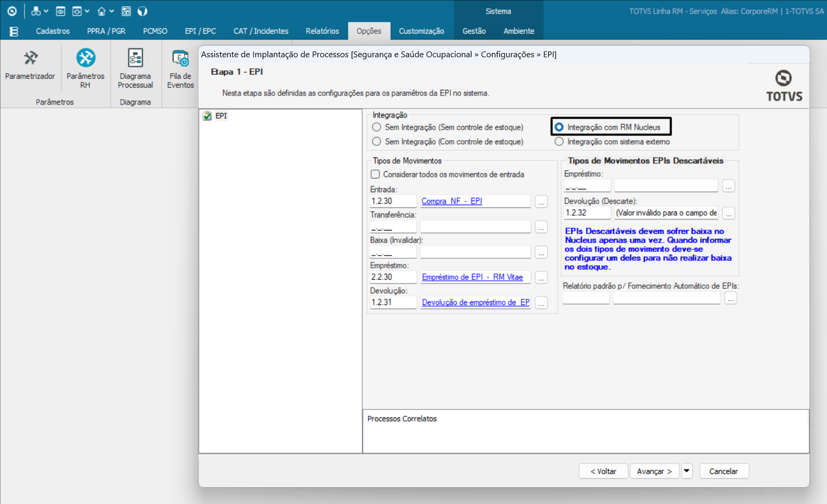This screenshot has height=504, width=827.
Task: Open the four-squares grid icon
Action: pos(126,11)
